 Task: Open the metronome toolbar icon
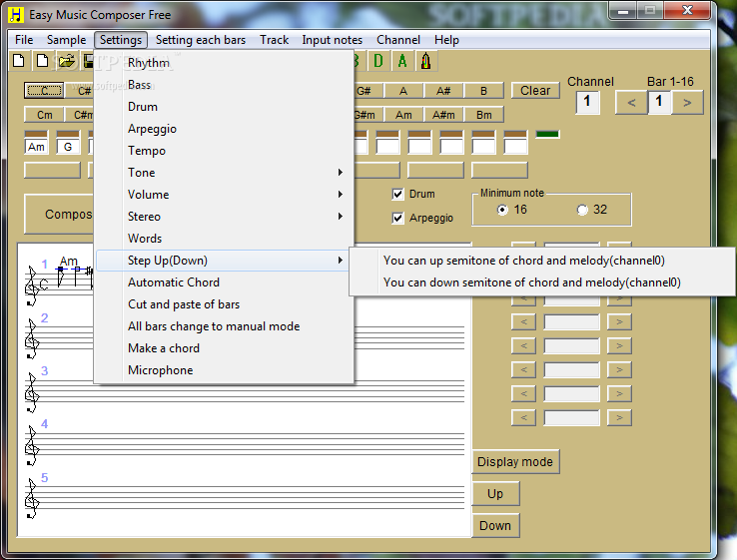point(426,61)
